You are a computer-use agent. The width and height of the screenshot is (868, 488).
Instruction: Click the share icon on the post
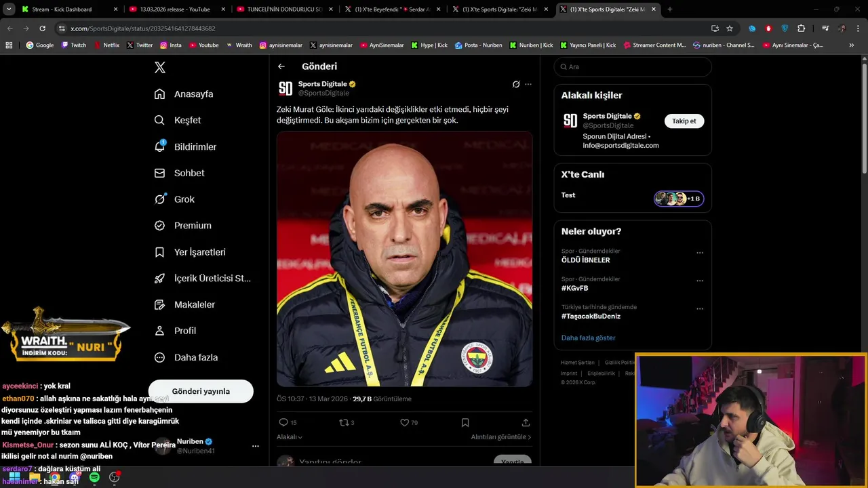point(526,422)
